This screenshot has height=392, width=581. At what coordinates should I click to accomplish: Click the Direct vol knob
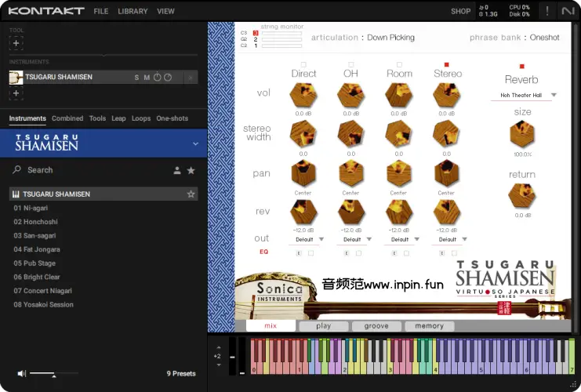(303, 95)
